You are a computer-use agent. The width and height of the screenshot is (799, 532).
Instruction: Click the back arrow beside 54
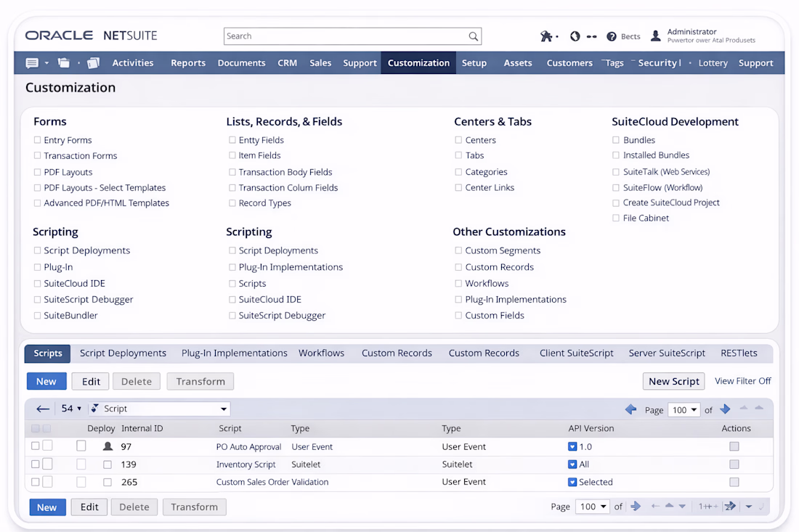[x=43, y=409]
